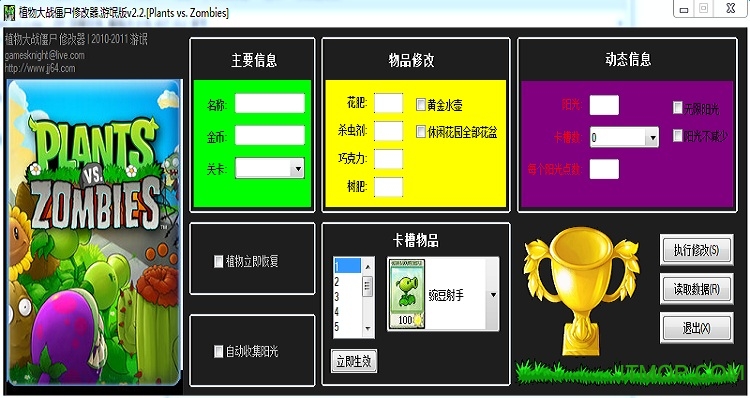Click the Plants vs. Zombies title bar app icon
This screenshot has width=750, height=398.
10,13
